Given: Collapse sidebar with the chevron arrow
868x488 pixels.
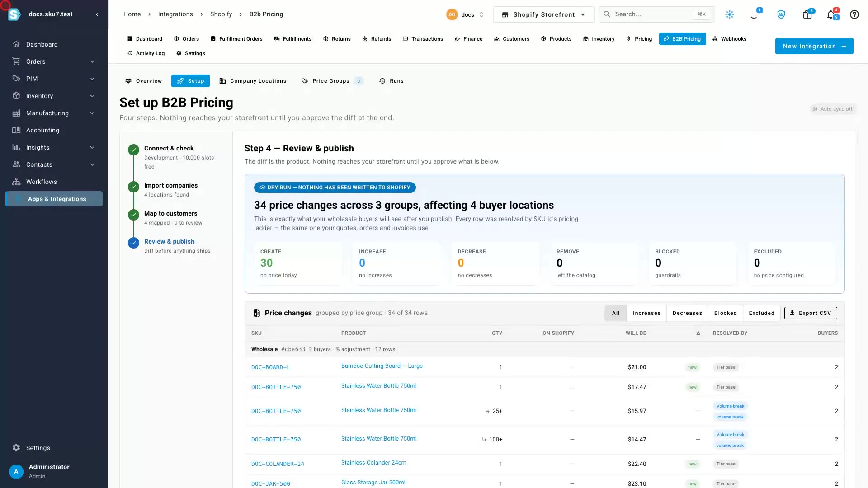Looking at the screenshot, I should tap(97, 14).
